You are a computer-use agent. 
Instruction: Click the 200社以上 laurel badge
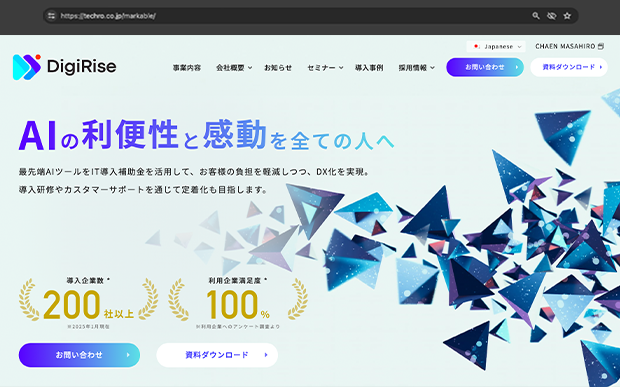[89, 303]
